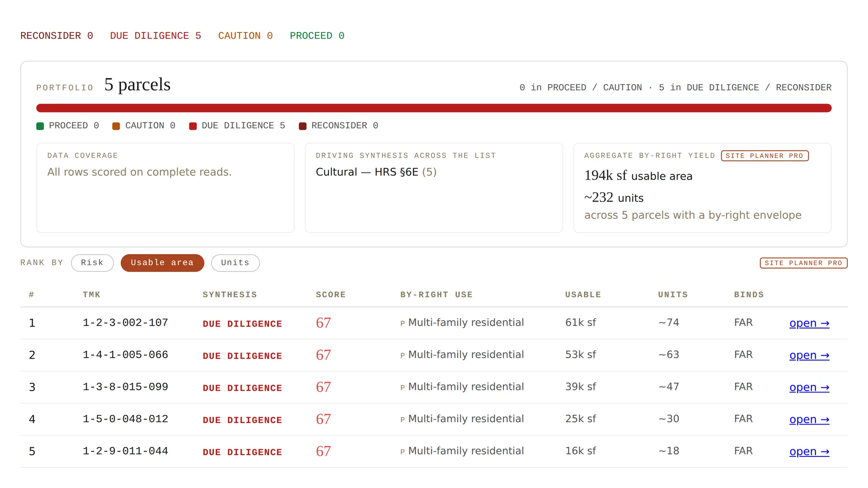
Task: Click the ~18 units value
Action: coord(669,451)
